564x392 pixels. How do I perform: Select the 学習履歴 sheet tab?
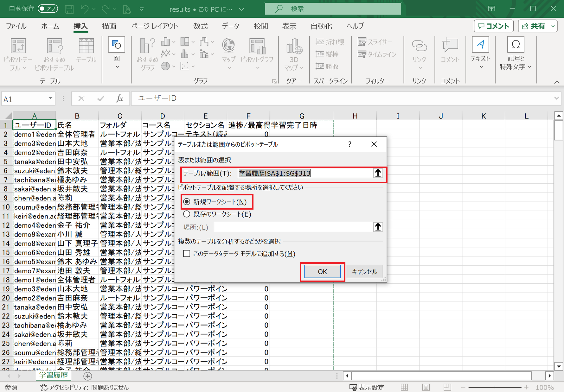[x=53, y=376]
